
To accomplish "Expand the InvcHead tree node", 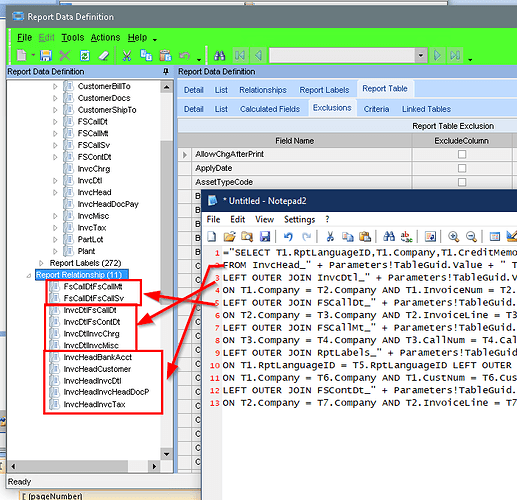I will [55, 192].
